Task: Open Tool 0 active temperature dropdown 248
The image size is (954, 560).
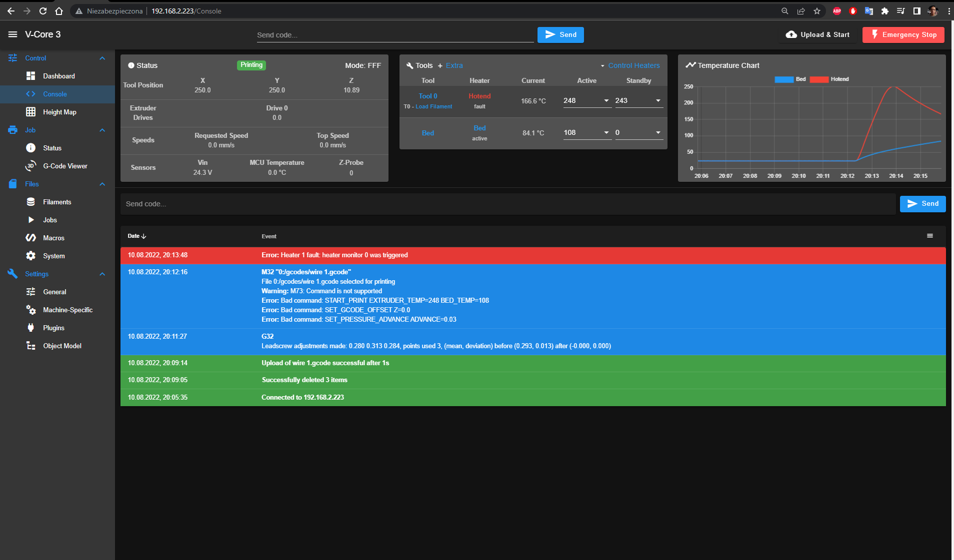Action: click(587, 100)
